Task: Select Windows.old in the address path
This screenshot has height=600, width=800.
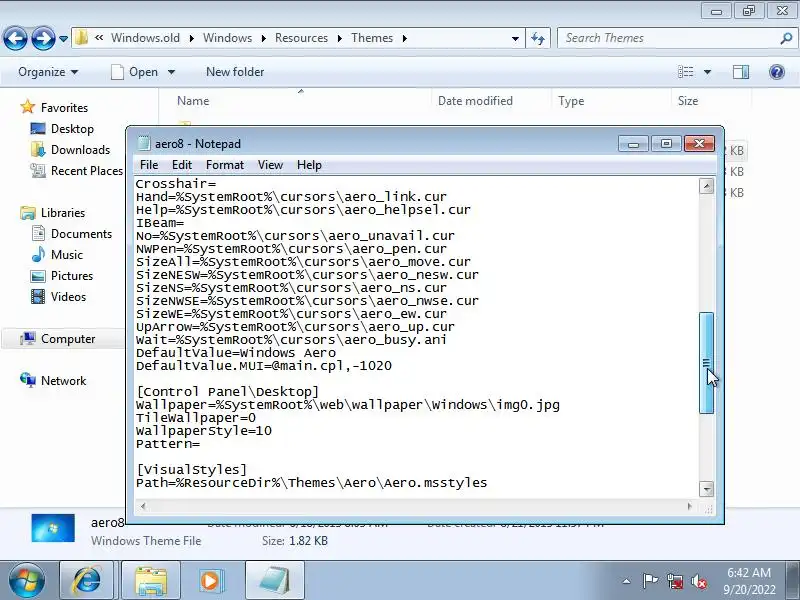Action: (x=145, y=38)
